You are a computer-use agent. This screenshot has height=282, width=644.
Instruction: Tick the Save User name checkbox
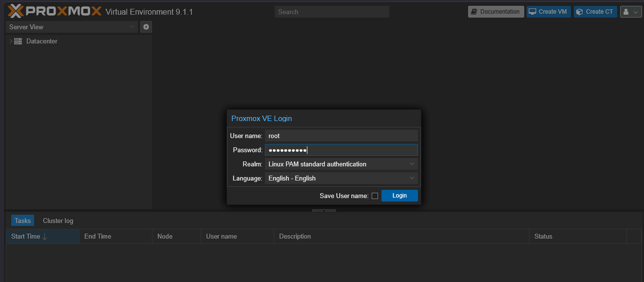pos(375,196)
